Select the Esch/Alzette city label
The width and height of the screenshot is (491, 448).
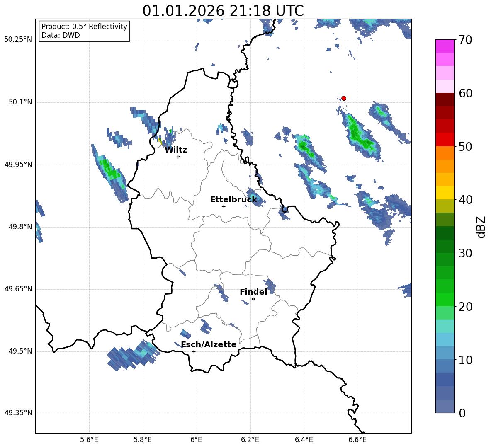[x=209, y=344]
